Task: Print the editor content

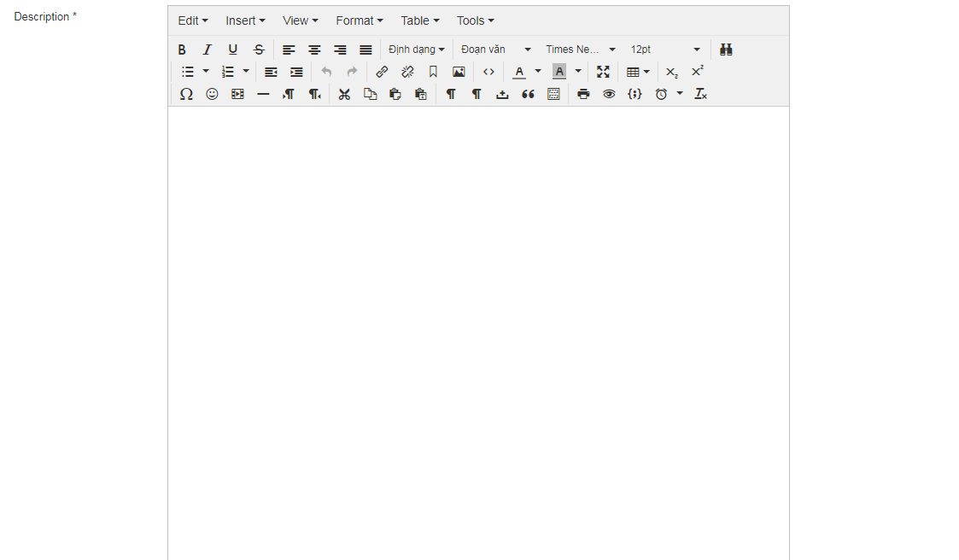Action: coord(583,94)
